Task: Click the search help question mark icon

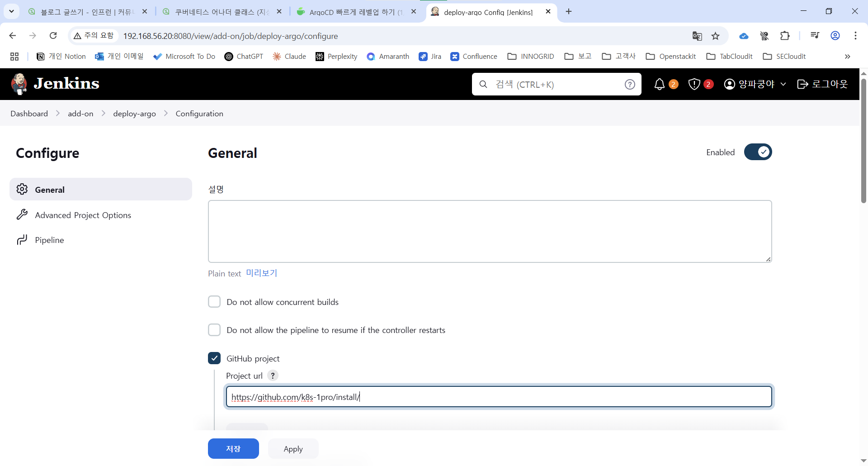Action: (630, 84)
